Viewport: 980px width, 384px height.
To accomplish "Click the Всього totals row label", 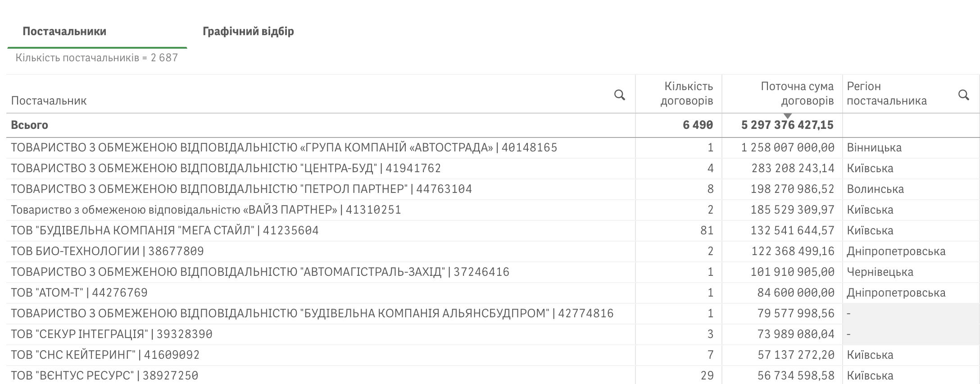I will [x=30, y=125].
